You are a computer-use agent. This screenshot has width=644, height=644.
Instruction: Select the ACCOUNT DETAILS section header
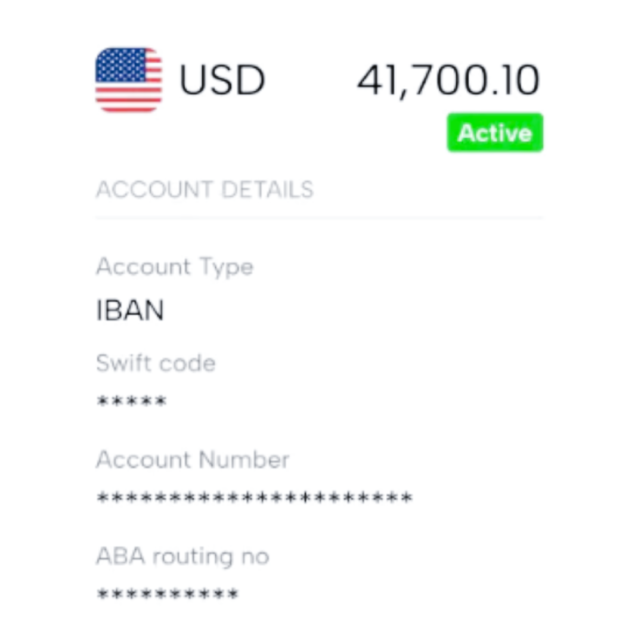pos(205,190)
